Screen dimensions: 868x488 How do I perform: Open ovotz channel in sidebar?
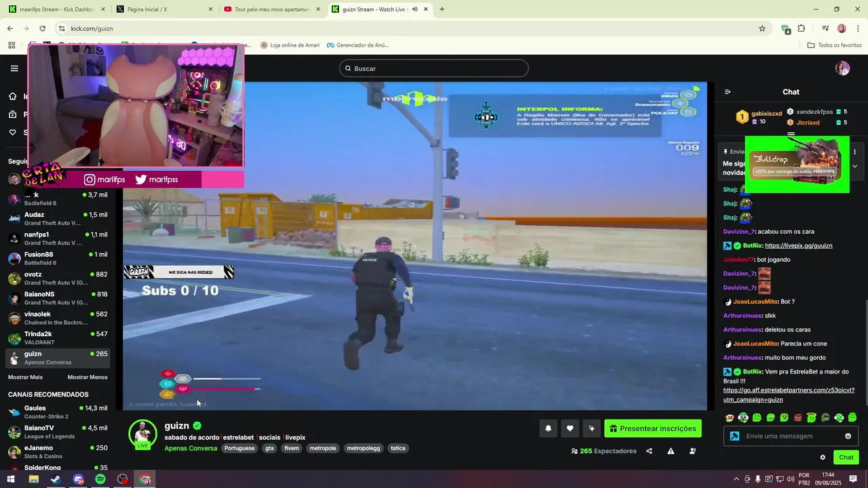point(58,279)
